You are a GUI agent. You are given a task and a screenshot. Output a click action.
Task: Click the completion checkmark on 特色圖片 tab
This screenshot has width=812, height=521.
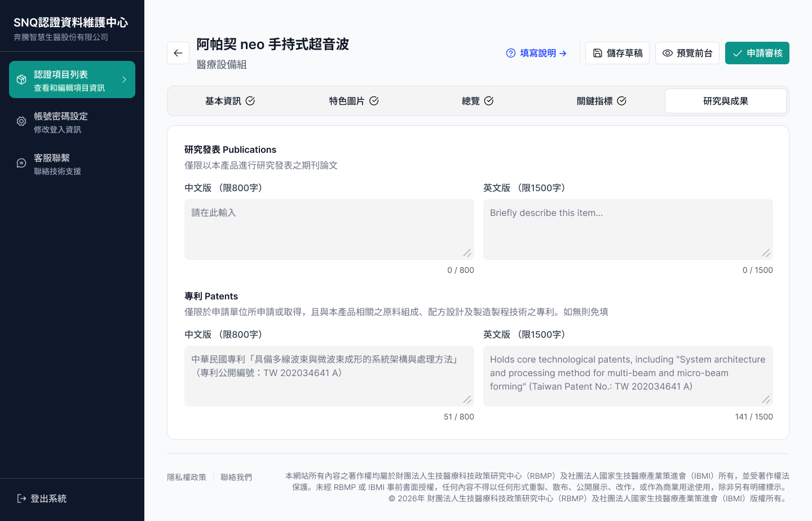point(374,100)
